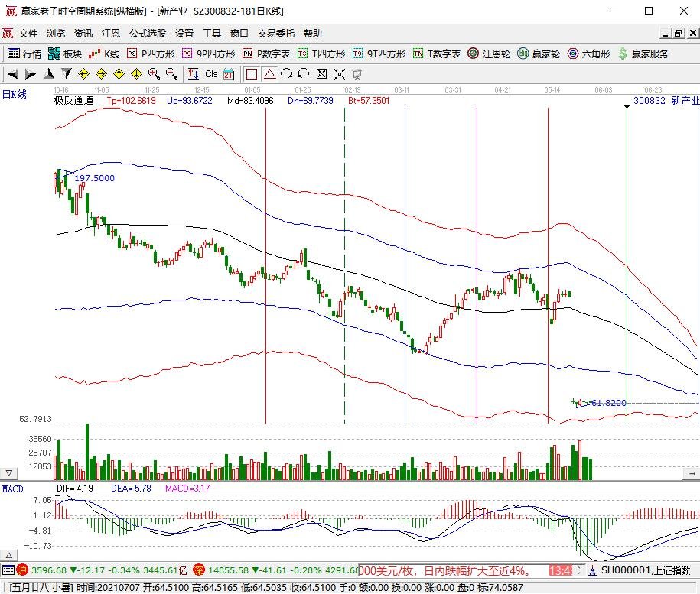Open the 工具 menu

point(212,34)
